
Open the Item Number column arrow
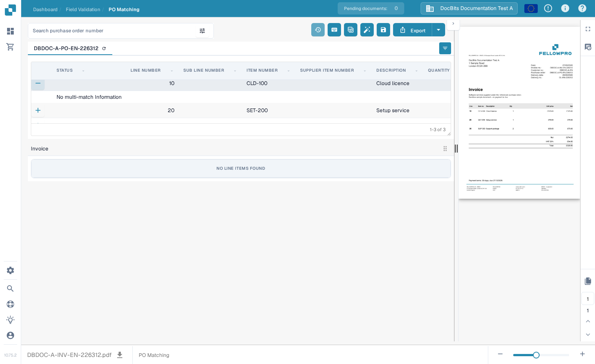coord(289,71)
